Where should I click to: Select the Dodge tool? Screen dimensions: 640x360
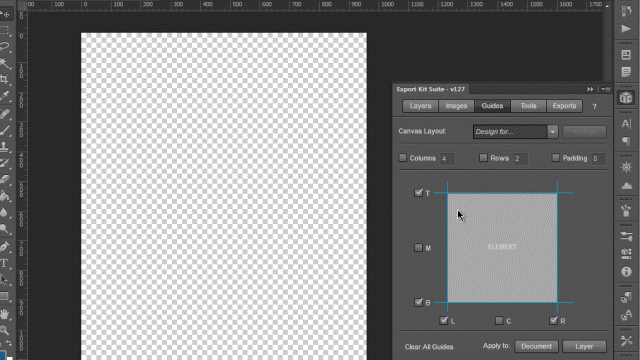[x=4, y=229]
